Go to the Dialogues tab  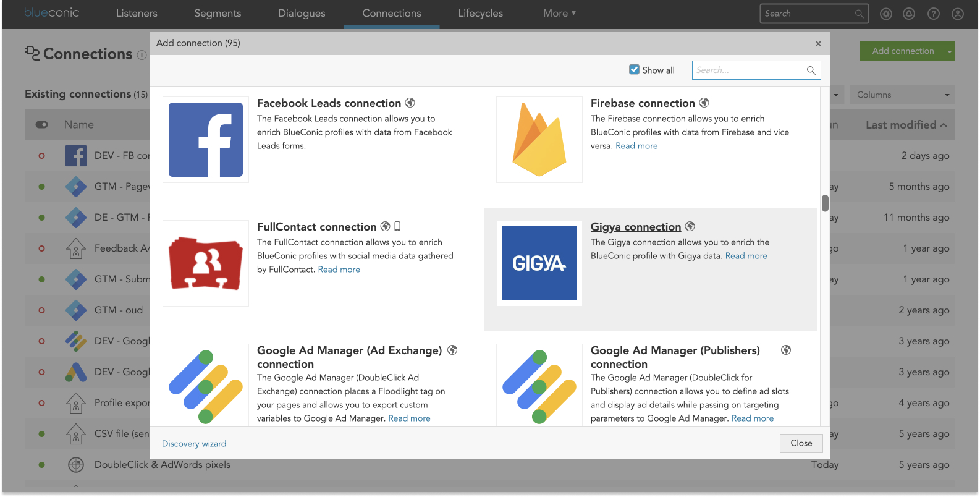pyautogui.click(x=302, y=13)
